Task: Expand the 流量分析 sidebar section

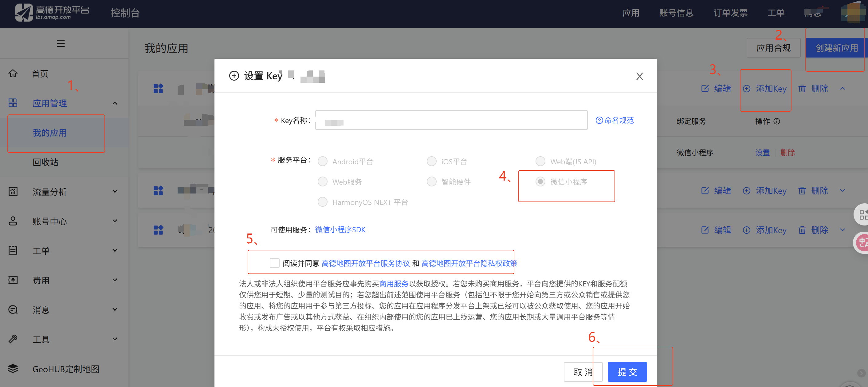Action: [115, 191]
